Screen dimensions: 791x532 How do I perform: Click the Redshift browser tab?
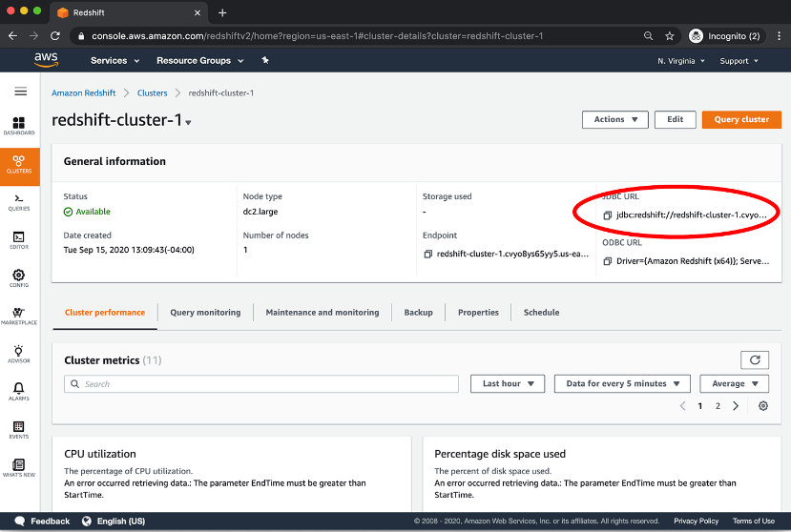[129, 12]
